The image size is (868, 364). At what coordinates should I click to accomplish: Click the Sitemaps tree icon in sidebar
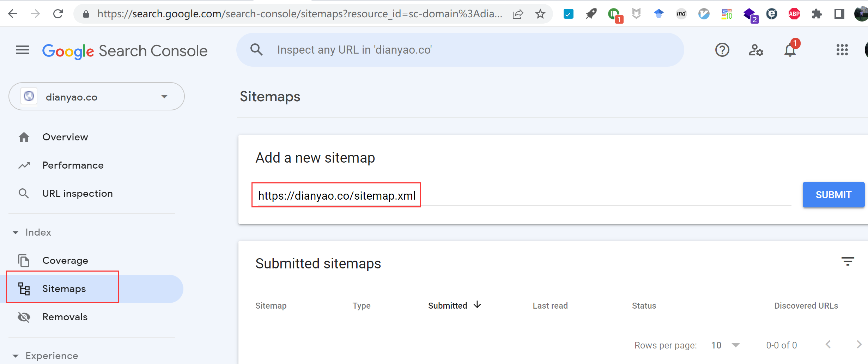[24, 289]
